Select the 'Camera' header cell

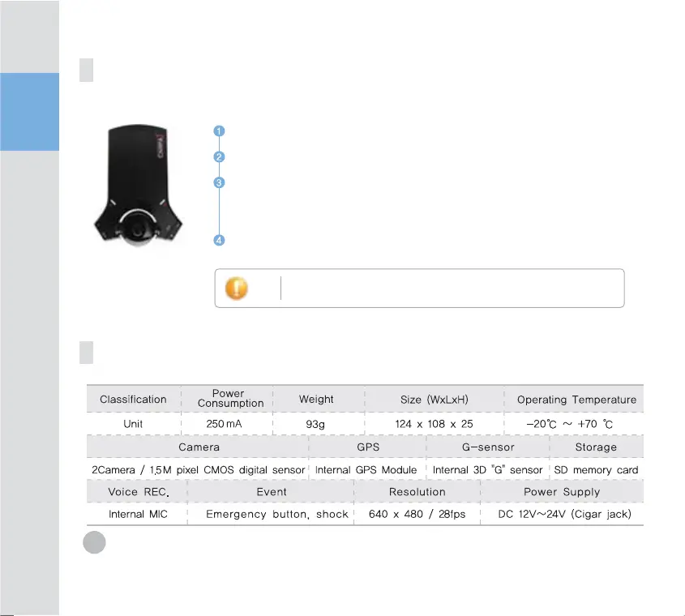198,447
